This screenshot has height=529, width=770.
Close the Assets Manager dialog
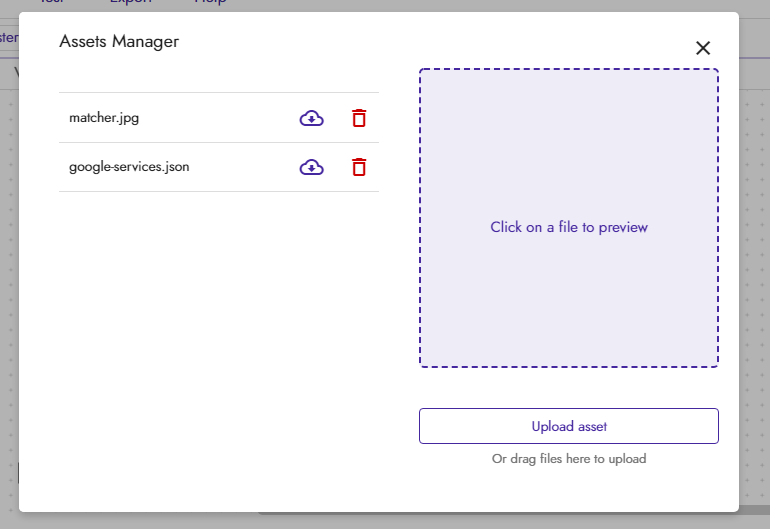point(703,48)
